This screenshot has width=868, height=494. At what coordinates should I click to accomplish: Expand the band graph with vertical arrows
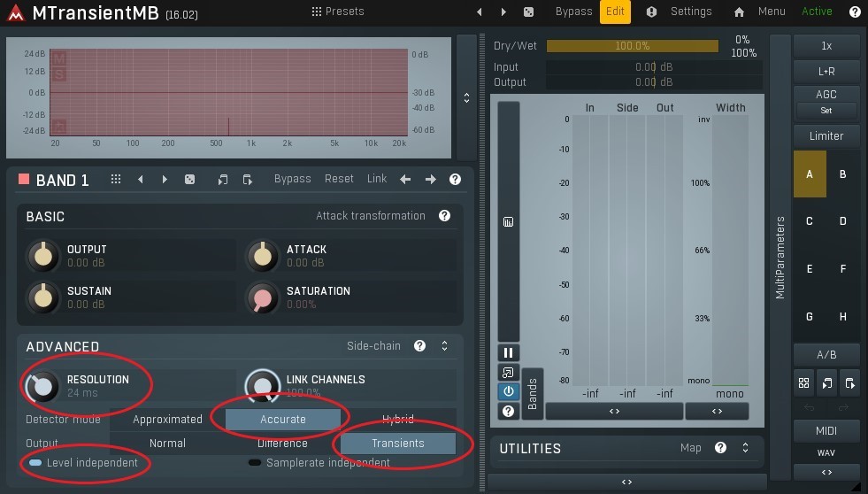click(x=466, y=98)
